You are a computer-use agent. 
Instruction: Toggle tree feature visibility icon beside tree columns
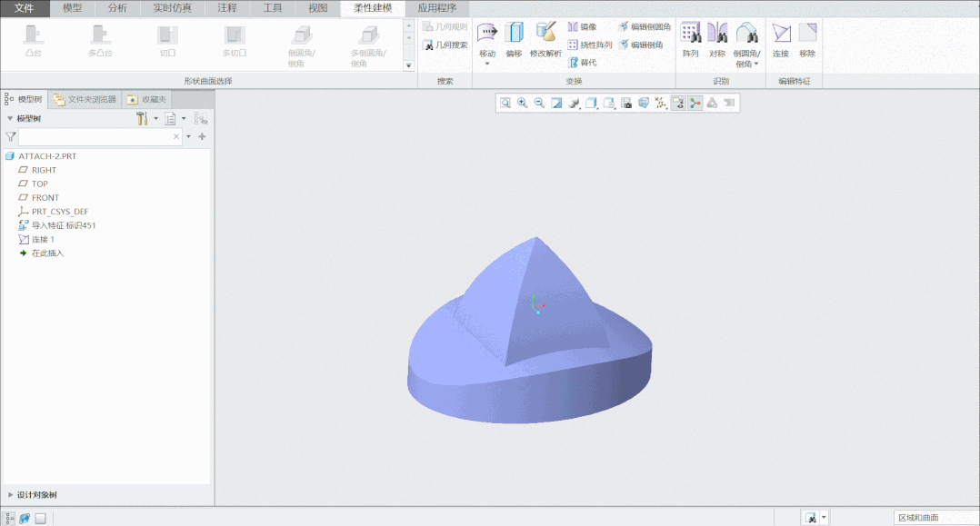201,119
